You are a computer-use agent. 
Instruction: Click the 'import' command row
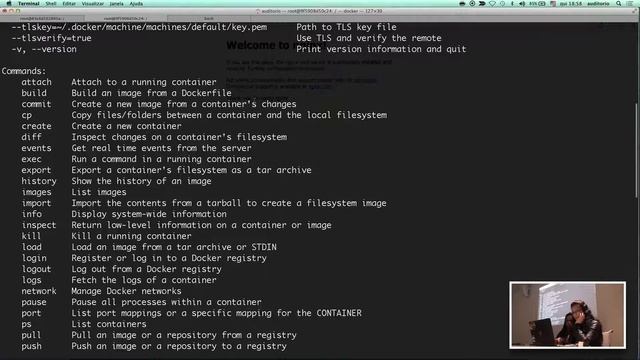pyautogui.click(x=204, y=203)
